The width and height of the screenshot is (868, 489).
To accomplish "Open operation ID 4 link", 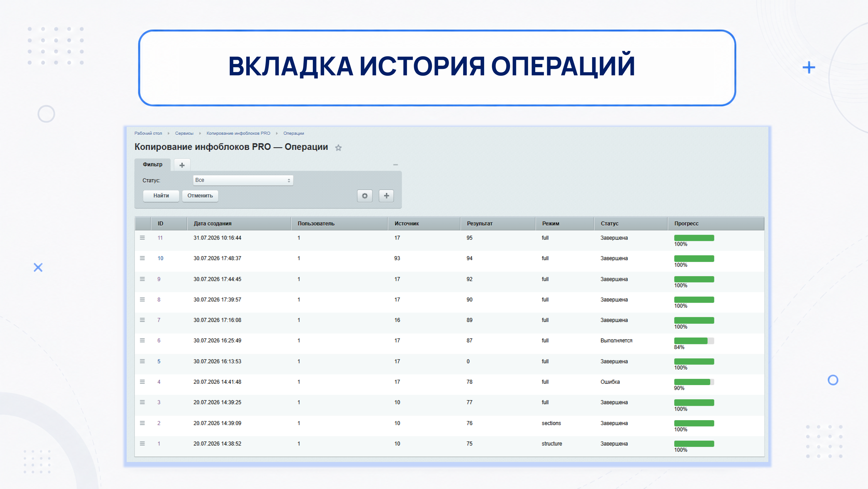I will point(159,382).
